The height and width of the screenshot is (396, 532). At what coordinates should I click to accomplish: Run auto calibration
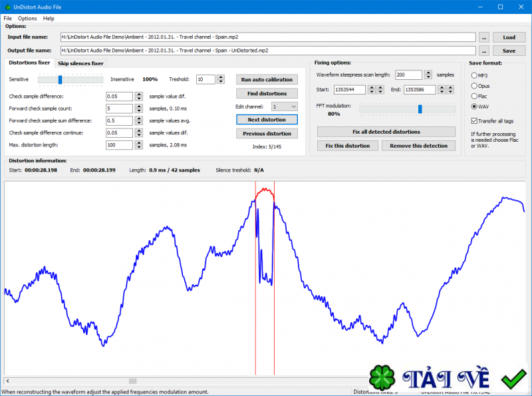coord(267,79)
